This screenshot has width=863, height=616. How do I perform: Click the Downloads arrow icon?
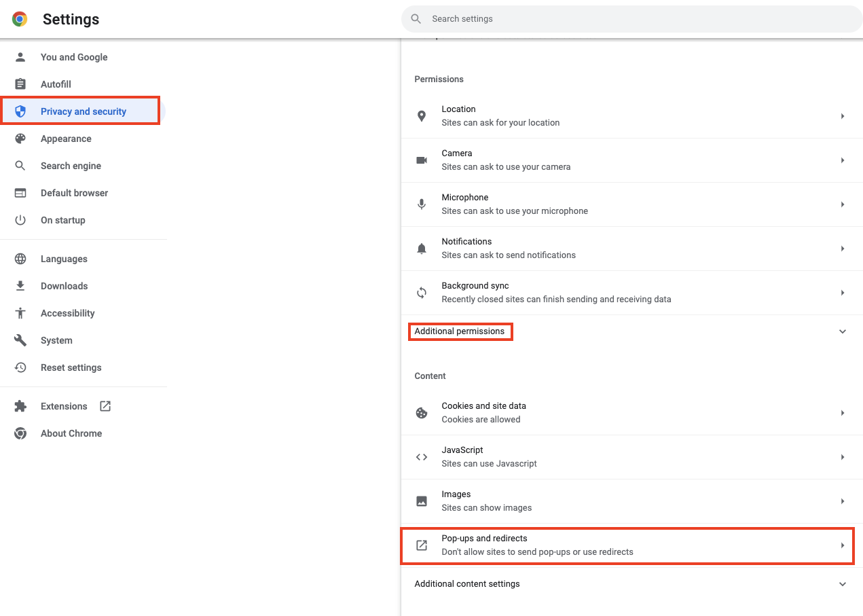(20, 286)
